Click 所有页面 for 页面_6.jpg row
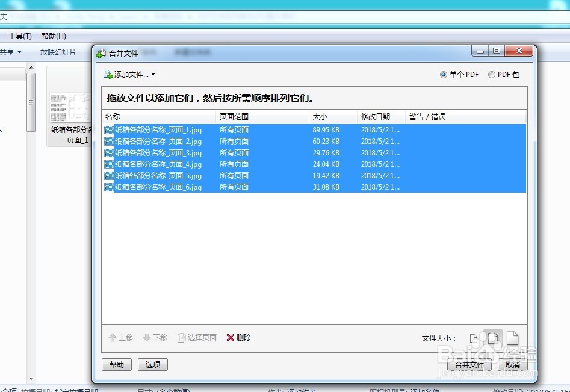The width and height of the screenshot is (570, 392). point(234,187)
